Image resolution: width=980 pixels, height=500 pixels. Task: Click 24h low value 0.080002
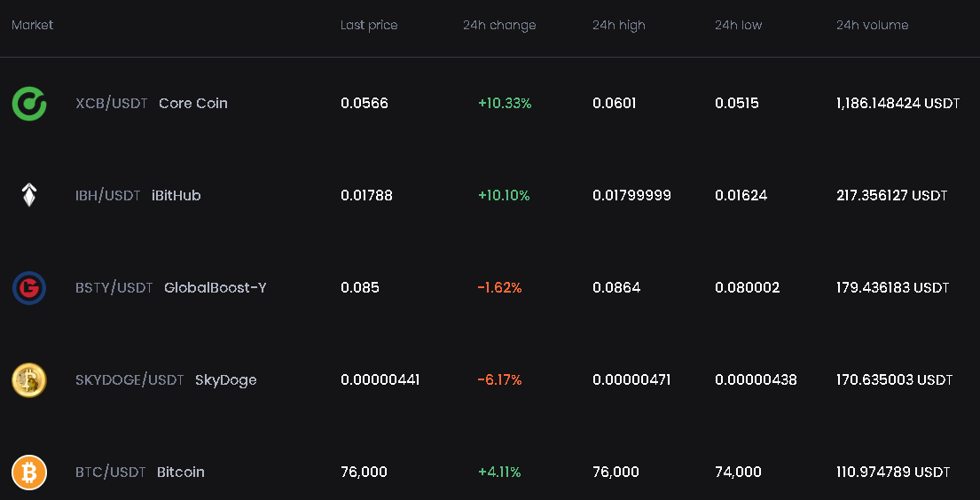(748, 287)
